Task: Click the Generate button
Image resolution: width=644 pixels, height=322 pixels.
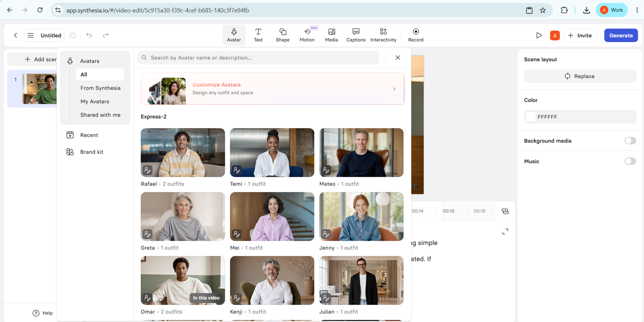Action: pos(621,35)
